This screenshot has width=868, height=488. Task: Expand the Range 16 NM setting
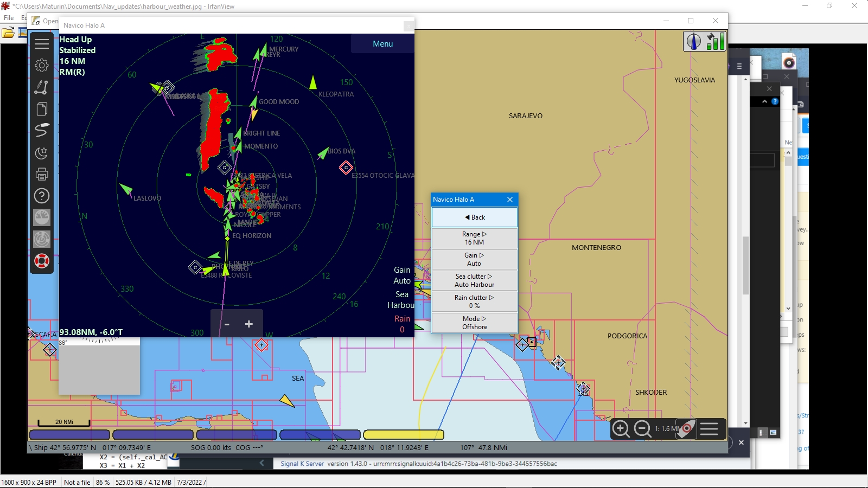(475, 238)
